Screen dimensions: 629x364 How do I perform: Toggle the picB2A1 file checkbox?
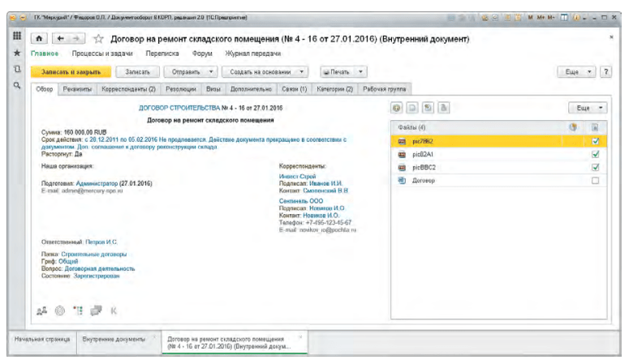point(595,154)
